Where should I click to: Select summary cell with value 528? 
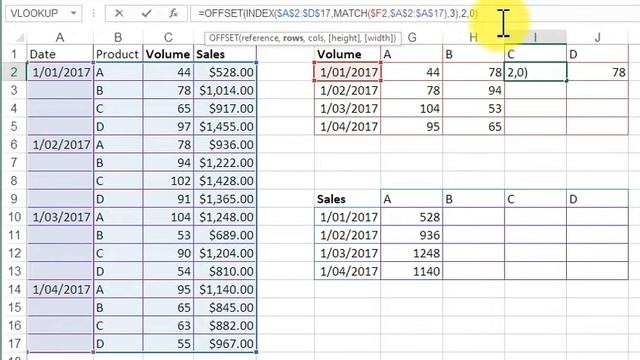(411, 217)
